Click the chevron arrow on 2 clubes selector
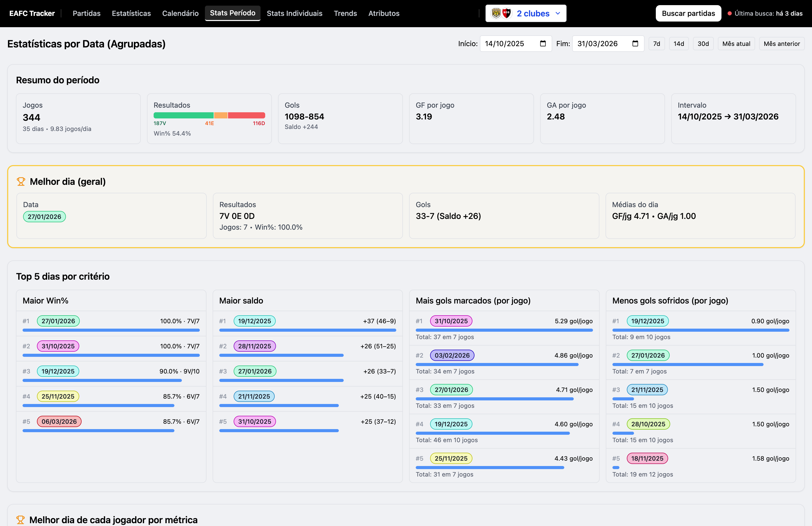This screenshot has height=526, width=812. (x=558, y=13)
